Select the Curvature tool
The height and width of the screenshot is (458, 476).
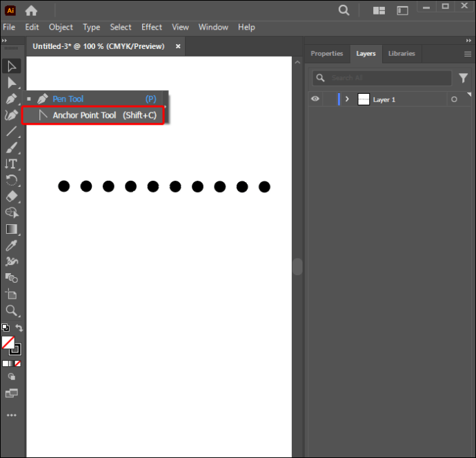pyautogui.click(x=12, y=115)
